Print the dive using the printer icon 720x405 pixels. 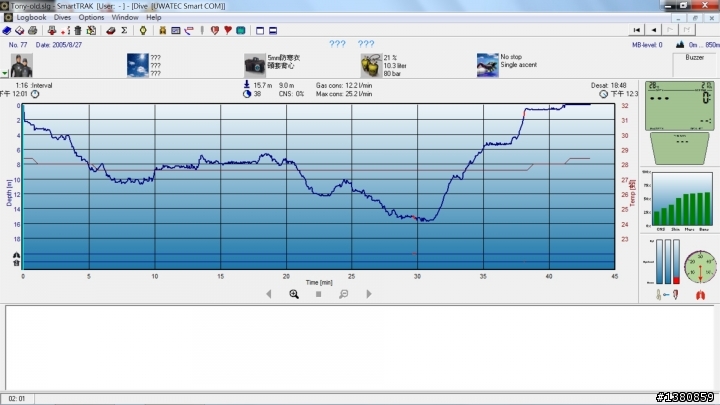tap(33, 31)
